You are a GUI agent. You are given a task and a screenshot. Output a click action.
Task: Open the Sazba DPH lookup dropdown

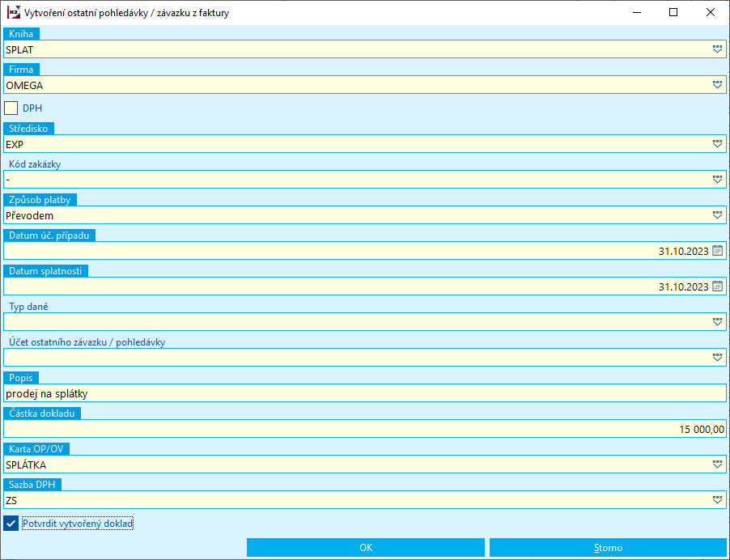point(717,500)
